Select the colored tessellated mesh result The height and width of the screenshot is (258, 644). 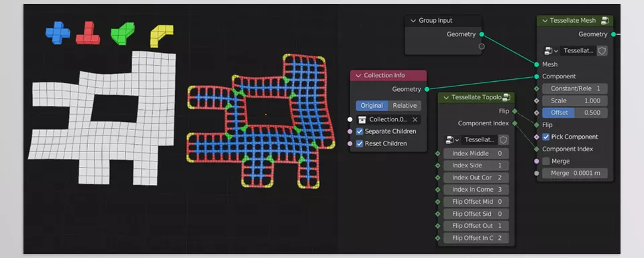coord(261,122)
